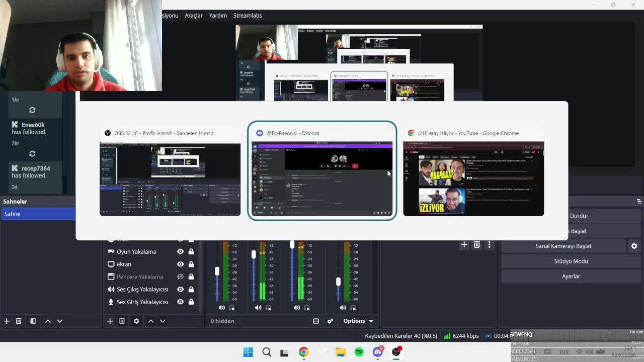Enable Stüdyo Modu
The height and width of the screenshot is (362, 644).
pyautogui.click(x=571, y=261)
